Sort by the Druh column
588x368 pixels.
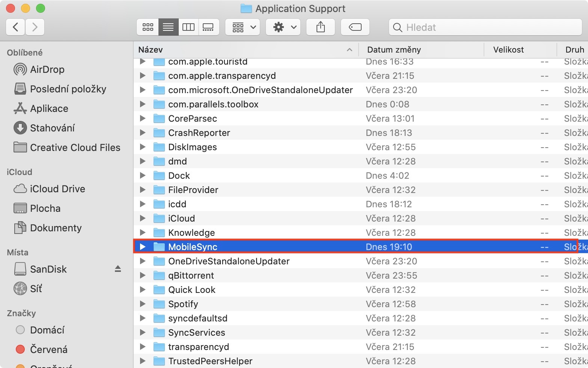[x=573, y=50]
